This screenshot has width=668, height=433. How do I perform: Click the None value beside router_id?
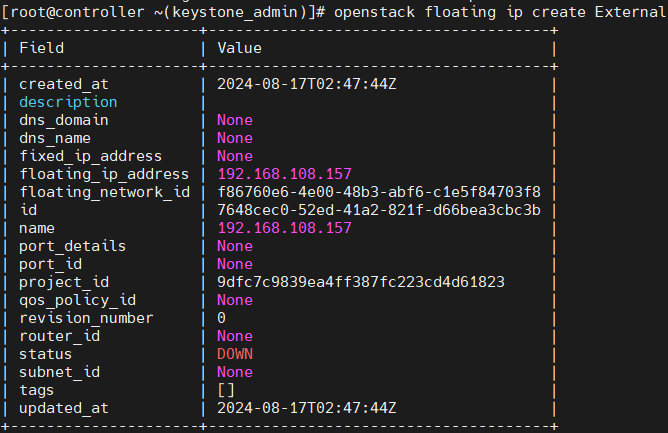[x=235, y=336]
